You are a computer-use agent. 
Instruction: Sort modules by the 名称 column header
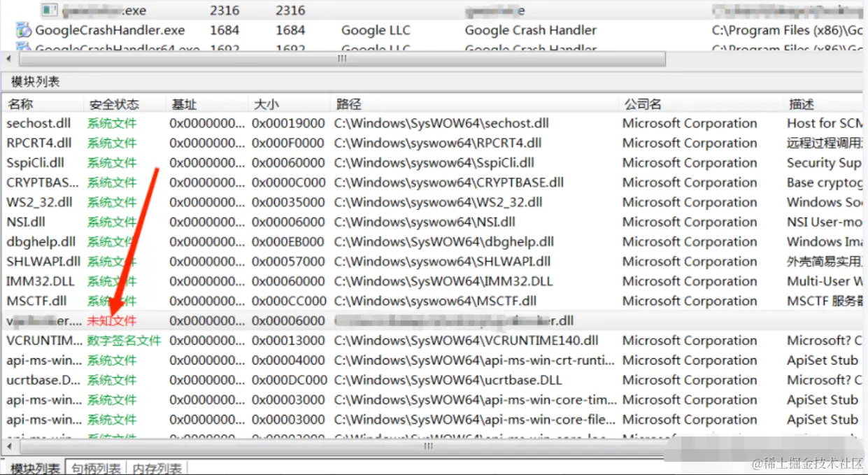[20, 104]
